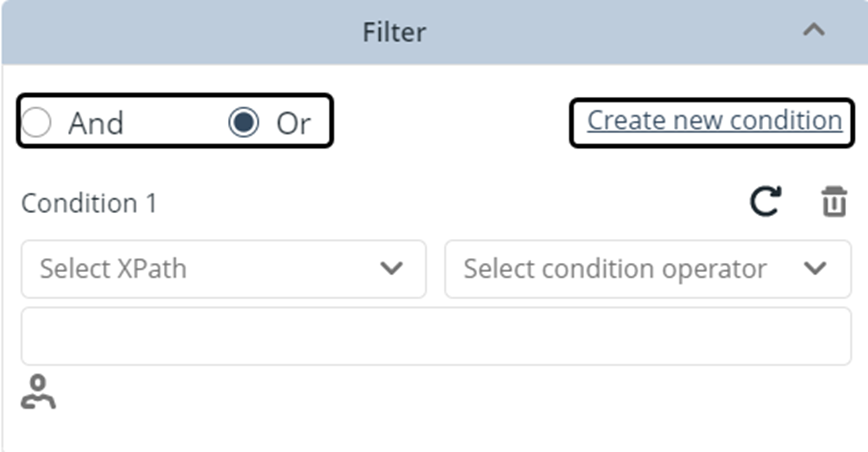
Task: Delete Condition 1 with the trash icon
Action: tap(834, 201)
